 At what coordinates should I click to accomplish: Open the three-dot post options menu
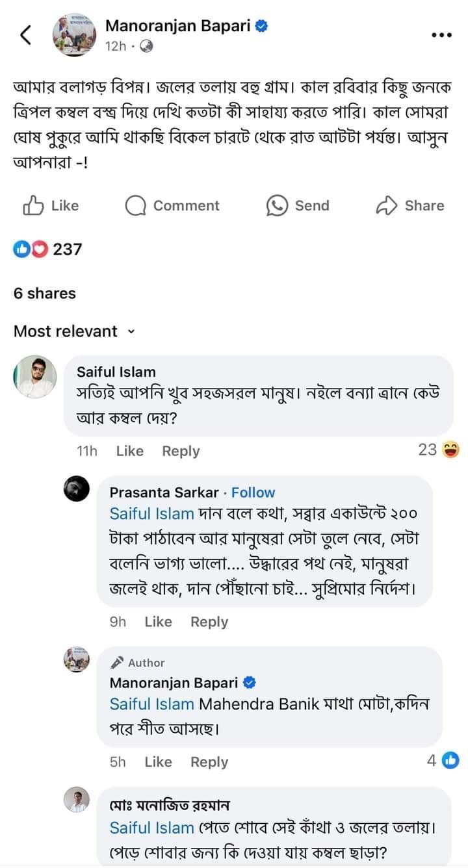click(x=441, y=35)
